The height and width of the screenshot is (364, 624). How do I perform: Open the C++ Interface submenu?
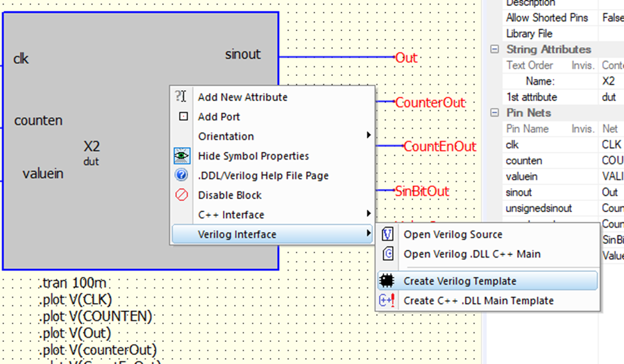(x=273, y=215)
